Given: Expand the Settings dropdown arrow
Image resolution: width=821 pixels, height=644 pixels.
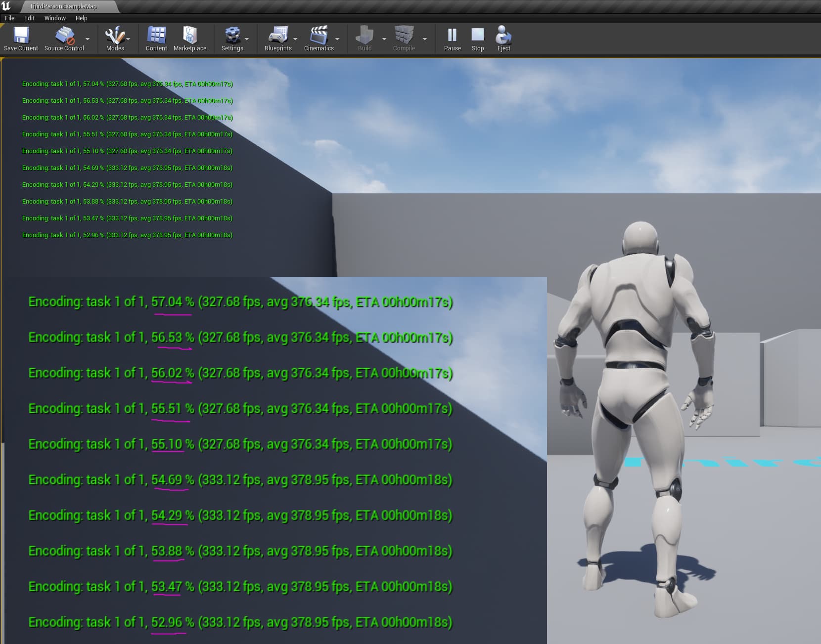Looking at the screenshot, I should tap(247, 39).
